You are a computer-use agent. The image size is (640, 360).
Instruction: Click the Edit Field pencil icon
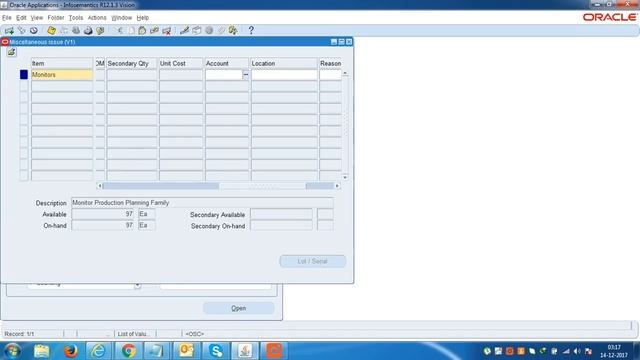tap(184, 31)
